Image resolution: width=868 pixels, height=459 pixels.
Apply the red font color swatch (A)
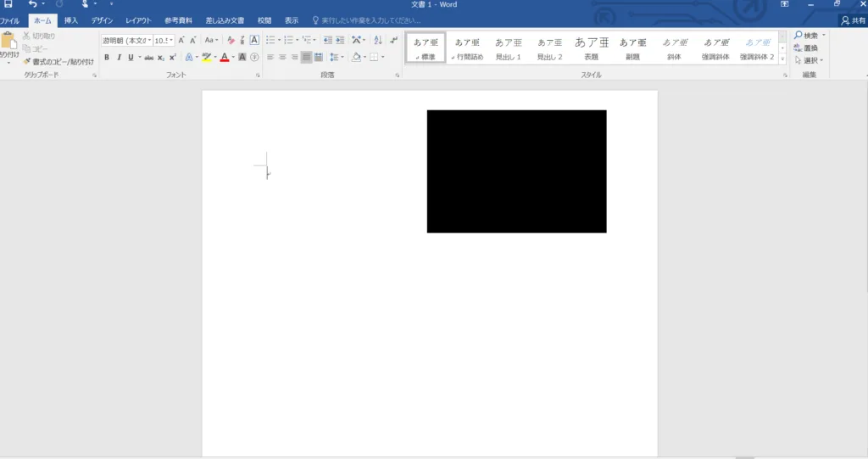pyautogui.click(x=224, y=58)
